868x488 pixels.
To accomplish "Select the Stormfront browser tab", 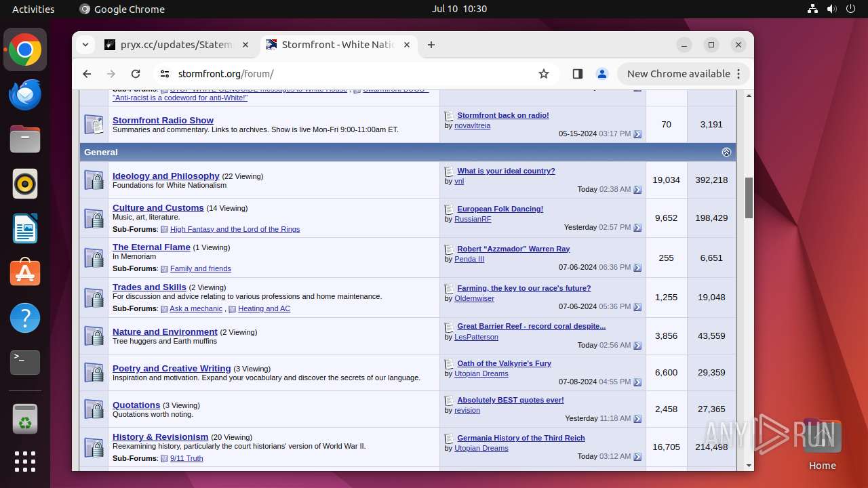I will coord(338,45).
